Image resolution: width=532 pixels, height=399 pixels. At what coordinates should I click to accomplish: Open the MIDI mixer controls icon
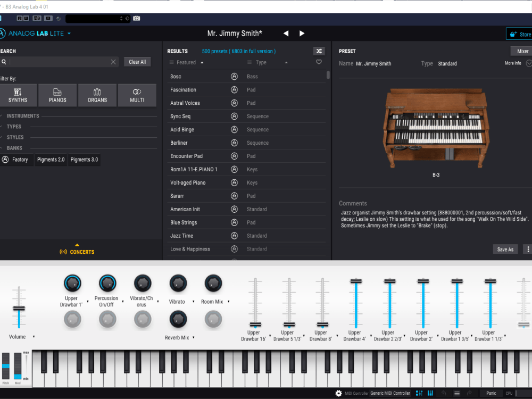419,393
